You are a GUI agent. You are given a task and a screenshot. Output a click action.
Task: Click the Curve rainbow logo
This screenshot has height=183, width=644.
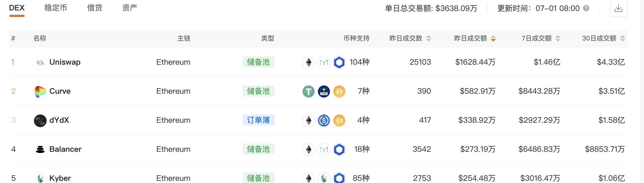40,92
